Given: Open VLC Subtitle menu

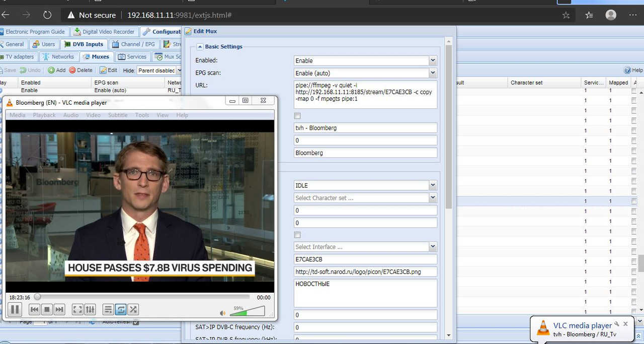Looking at the screenshot, I should 118,115.
